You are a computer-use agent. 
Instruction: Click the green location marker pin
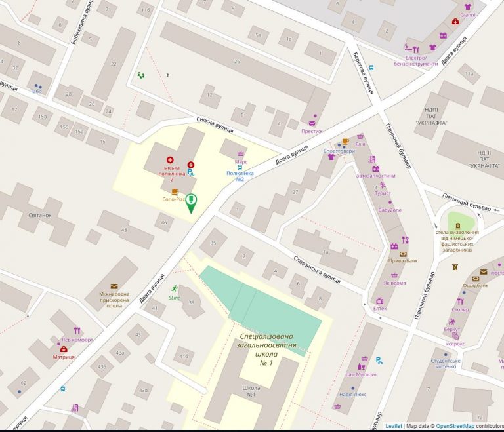(x=191, y=203)
